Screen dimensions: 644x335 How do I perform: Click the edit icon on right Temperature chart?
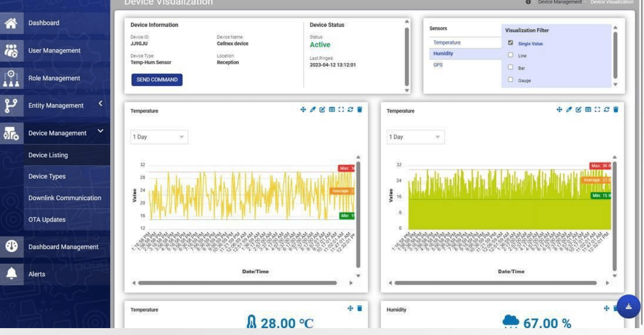point(579,110)
